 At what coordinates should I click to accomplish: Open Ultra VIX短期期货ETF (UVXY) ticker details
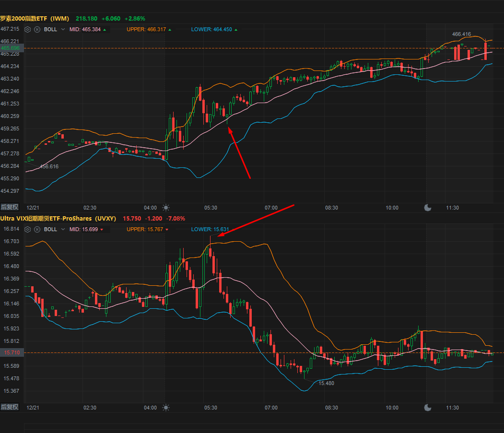[x=53, y=218]
